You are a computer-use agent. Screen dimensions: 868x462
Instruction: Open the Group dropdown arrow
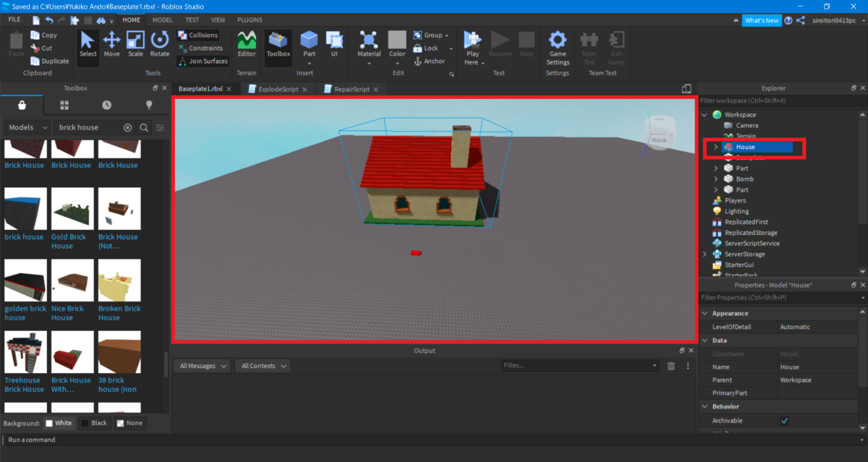447,35
